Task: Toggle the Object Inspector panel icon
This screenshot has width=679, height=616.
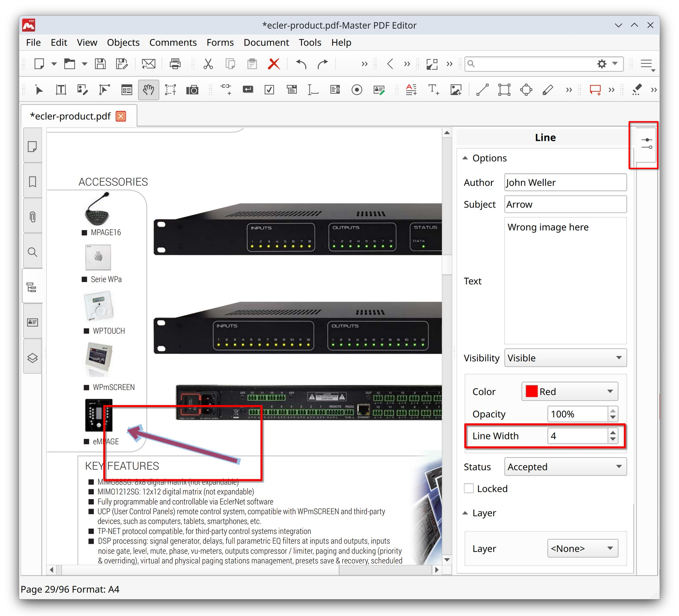Action: coord(647,144)
